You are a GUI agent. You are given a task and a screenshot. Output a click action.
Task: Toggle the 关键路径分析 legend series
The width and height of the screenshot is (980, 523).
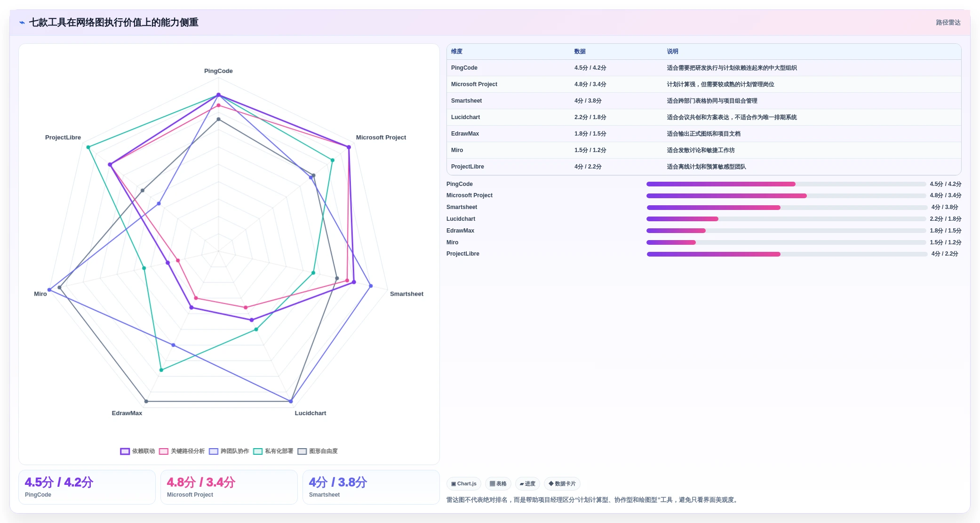182,451
